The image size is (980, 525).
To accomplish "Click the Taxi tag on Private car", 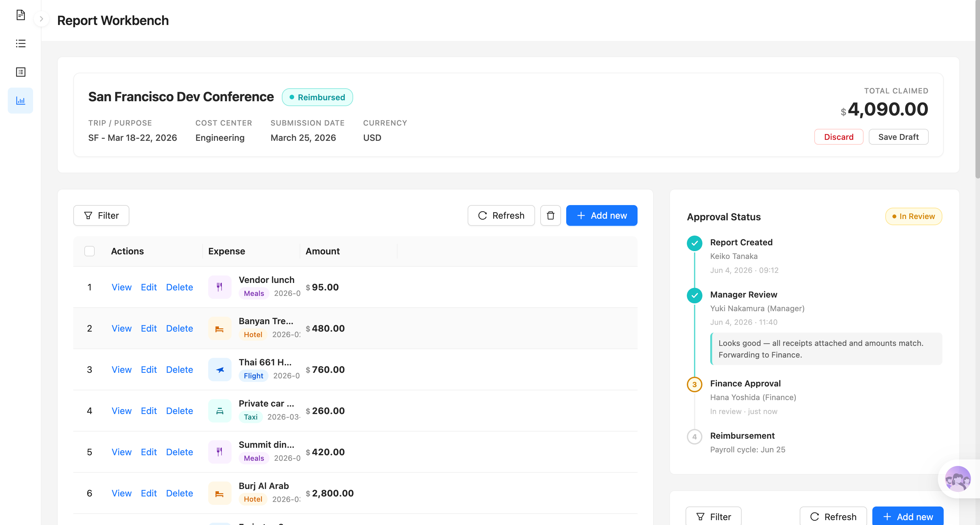I will click(x=251, y=417).
